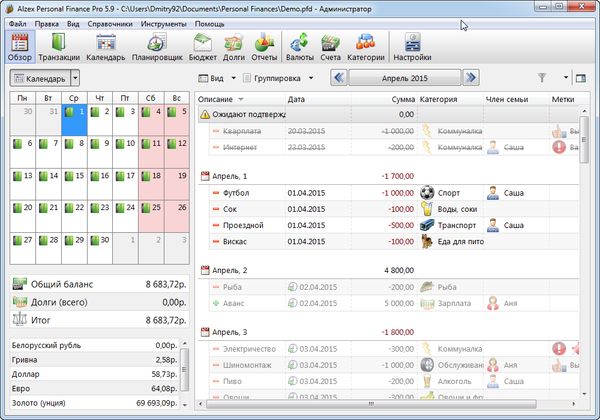Image resolution: width=600 pixels, height=420 pixels.
Task: Click the calendar icon beside Апрель, 2
Action: [205, 270]
